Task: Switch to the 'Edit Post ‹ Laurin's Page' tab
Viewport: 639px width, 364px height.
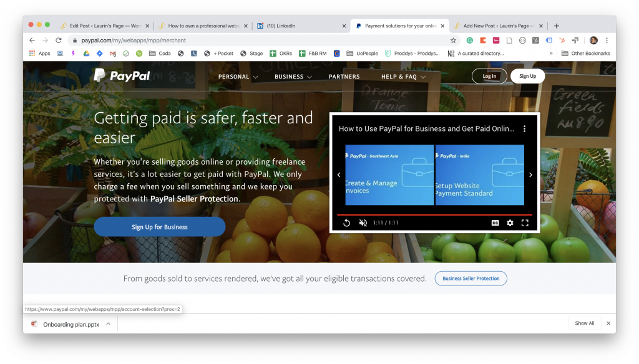Action: (x=105, y=26)
